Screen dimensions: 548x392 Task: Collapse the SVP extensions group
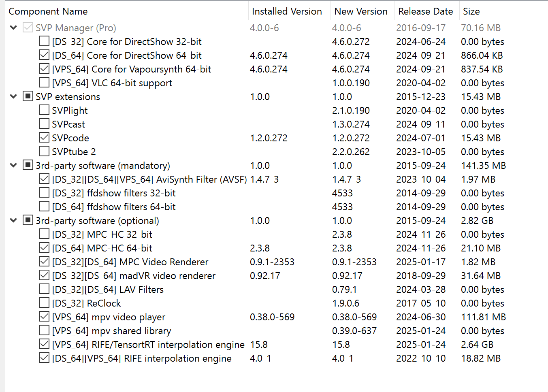point(13,96)
